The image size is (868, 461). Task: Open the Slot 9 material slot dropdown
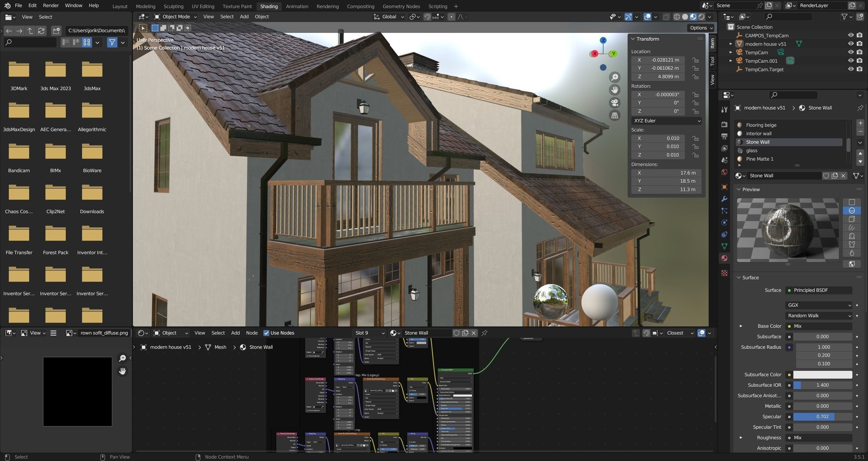coord(369,333)
